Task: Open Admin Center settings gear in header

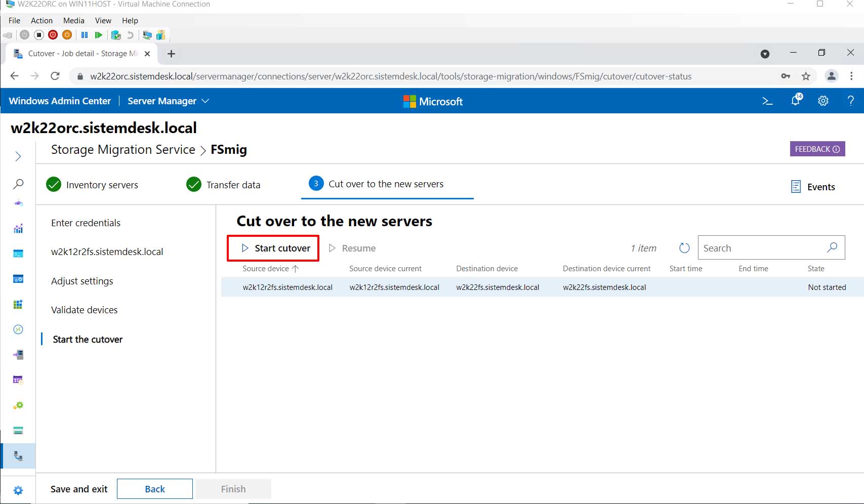Action: point(824,101)
